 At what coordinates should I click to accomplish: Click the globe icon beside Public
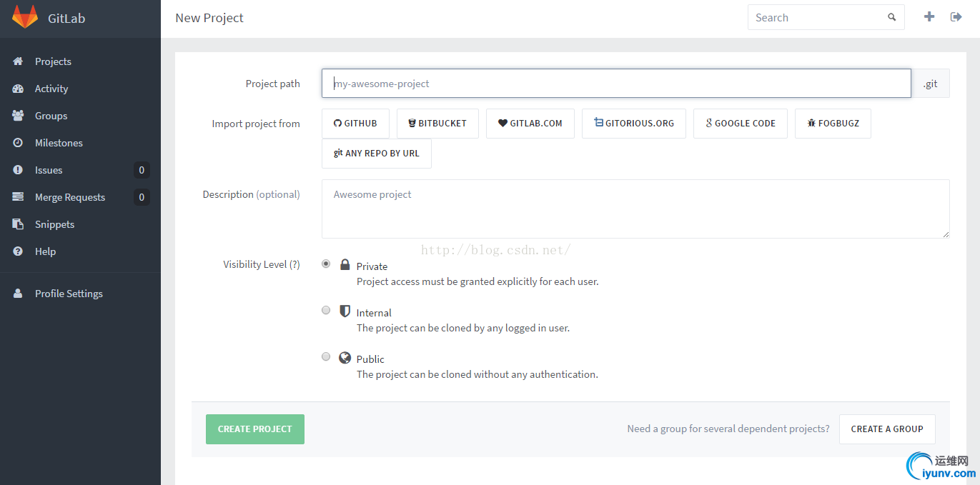345,358
